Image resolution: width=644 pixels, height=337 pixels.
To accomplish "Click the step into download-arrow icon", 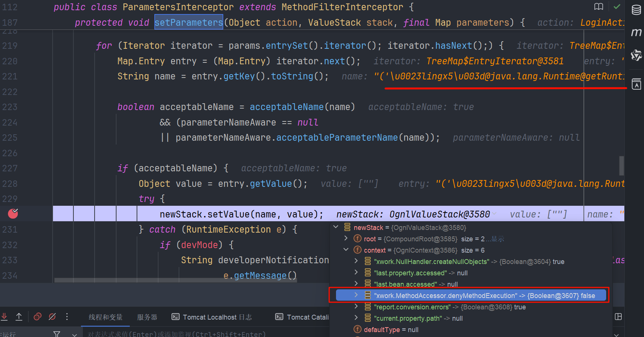I will click(5, 317).
